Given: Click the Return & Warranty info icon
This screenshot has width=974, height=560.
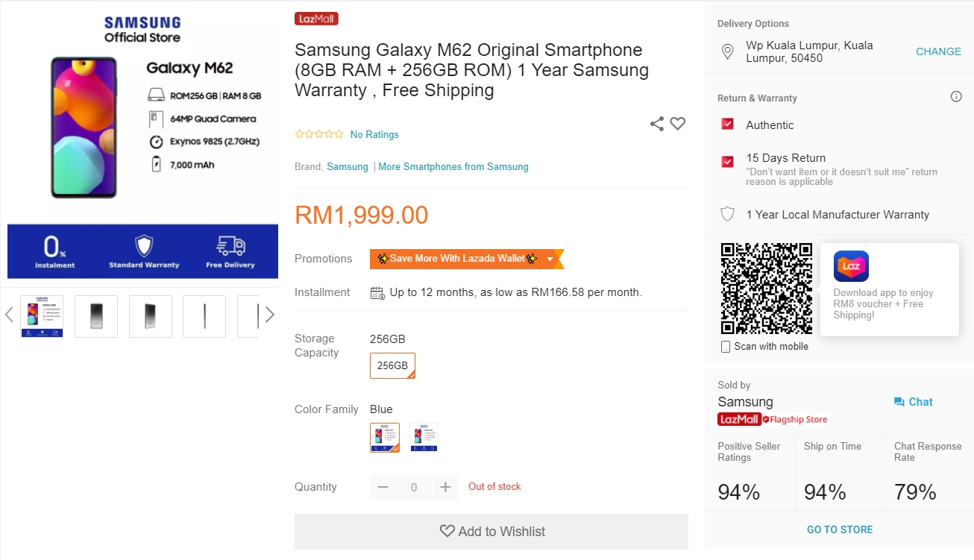Looking at the screenshot, I should pyautogui.click(x=956, y=97).
